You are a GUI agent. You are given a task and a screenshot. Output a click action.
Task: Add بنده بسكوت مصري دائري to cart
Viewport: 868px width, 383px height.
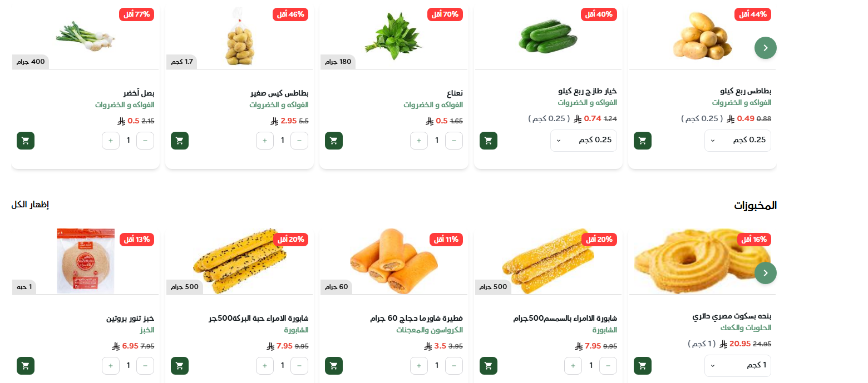tap(643, 366)
